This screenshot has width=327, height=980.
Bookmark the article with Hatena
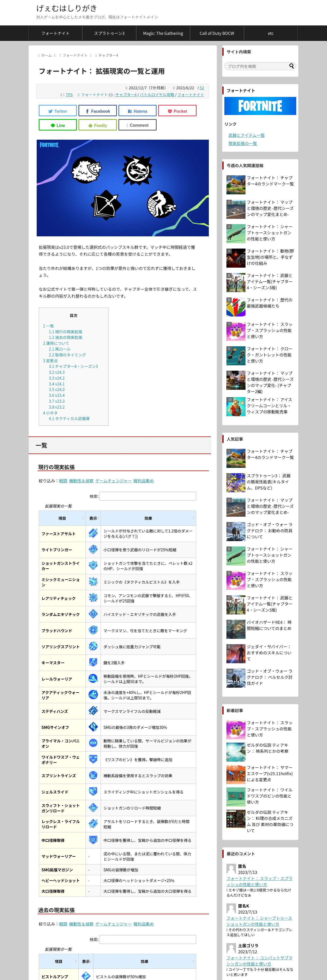click(x=138, y=111)
